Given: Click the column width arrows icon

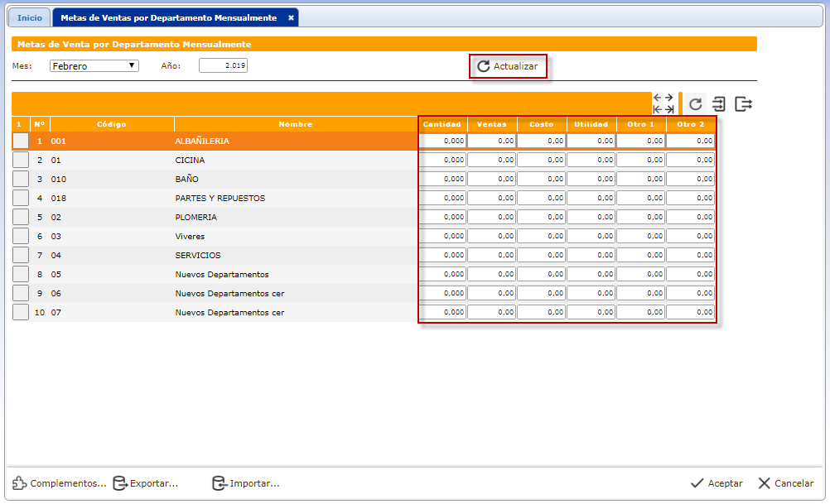Looking at the screenshot, I should pyautogui.click(x=663, y=103).
